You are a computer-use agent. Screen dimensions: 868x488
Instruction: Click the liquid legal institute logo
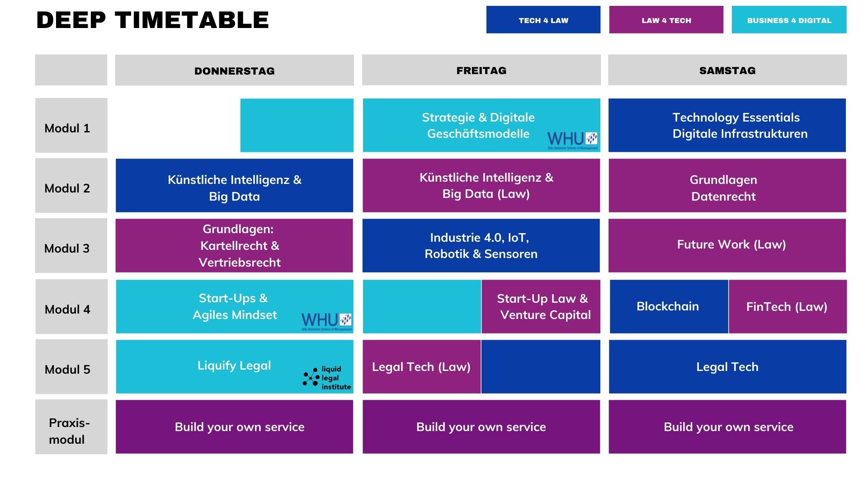point(327,378)
